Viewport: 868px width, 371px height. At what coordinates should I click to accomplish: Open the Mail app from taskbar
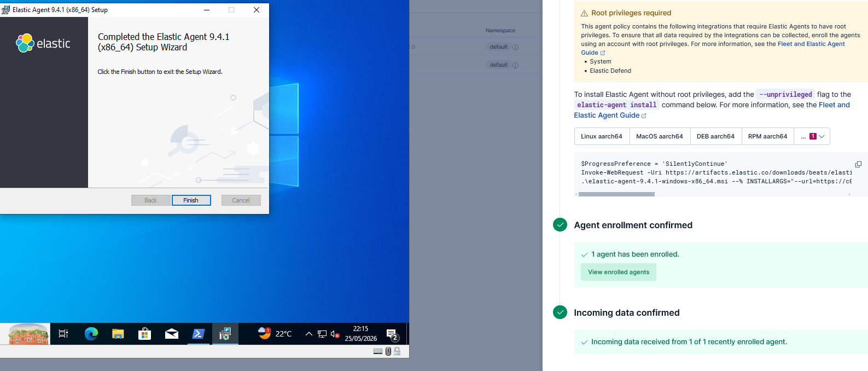171,334
